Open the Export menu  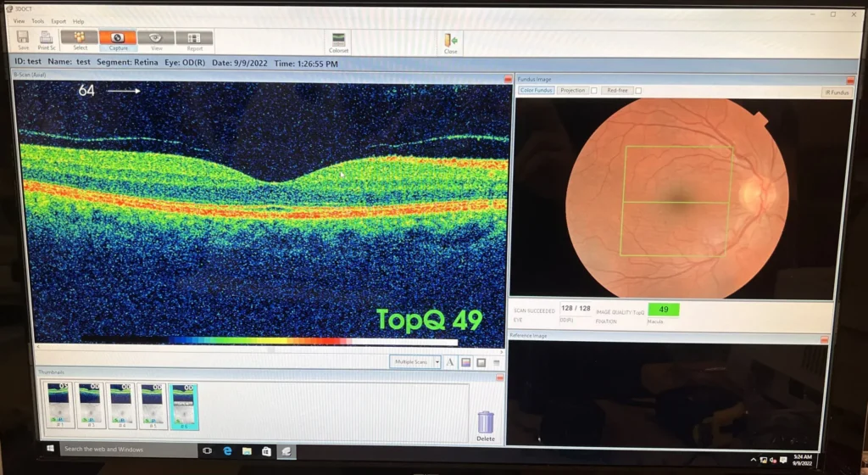click(x=58, y=21)
